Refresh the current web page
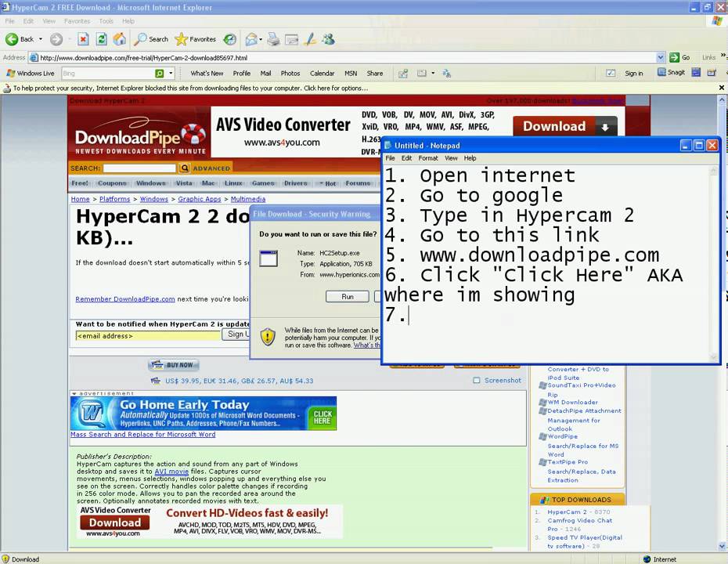The width and height of the screenshot is (728, 564). 101,39
